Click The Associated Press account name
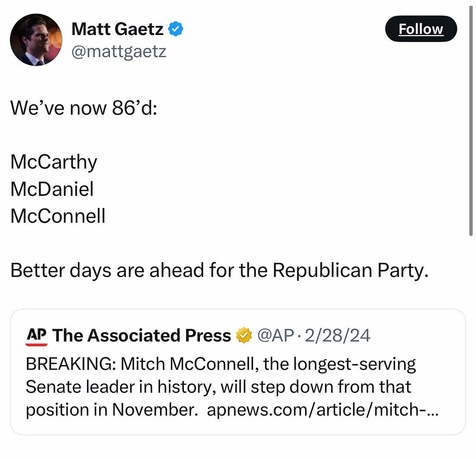This screenshot has height=458, width=476. point(142,336)
